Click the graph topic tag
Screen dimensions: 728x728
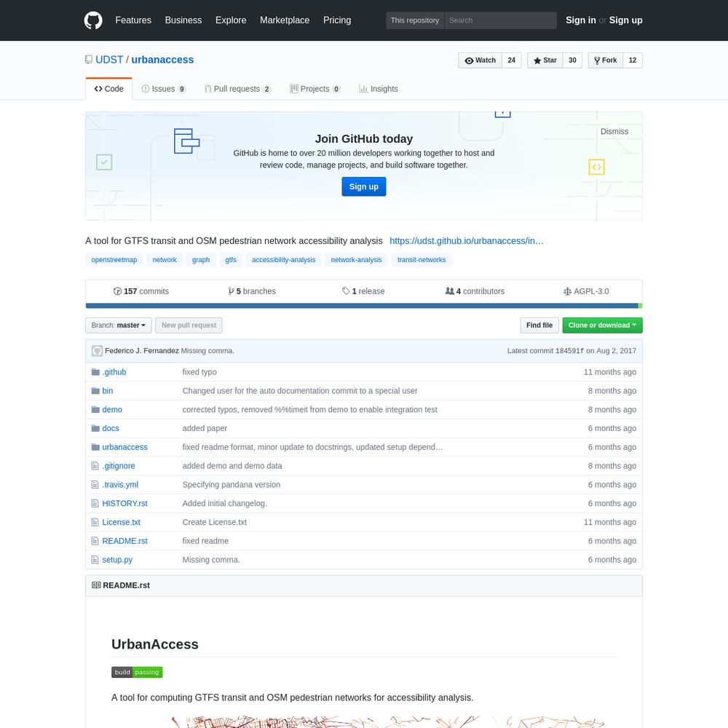pyautogui.click(x=201, y=260)
